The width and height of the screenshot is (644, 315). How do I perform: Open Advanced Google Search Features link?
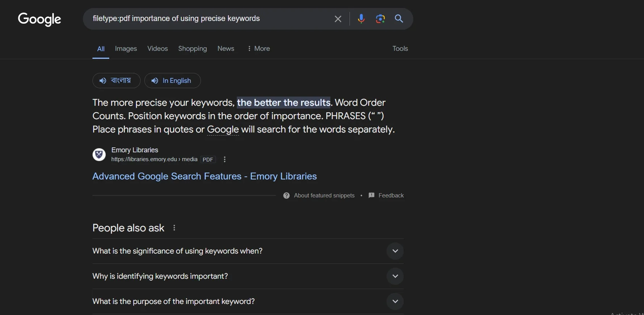205,176
